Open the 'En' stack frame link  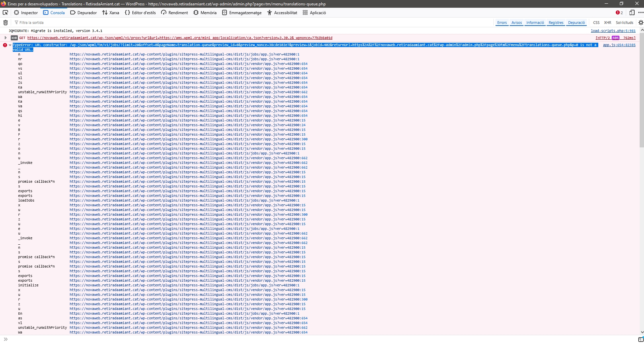pyautogui.click(x=185, y=314)
